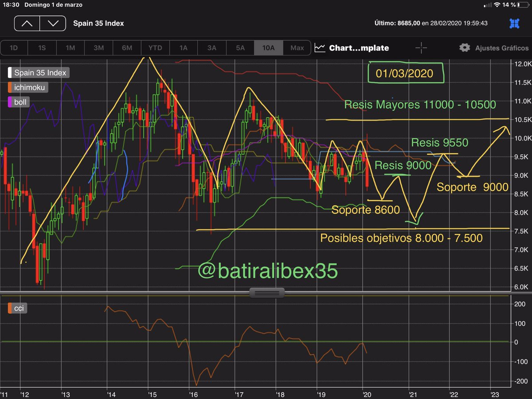The image size is (532, 399).
Task: Open Ajustes Gráficos chart settings
Action: tap(502, 48)
